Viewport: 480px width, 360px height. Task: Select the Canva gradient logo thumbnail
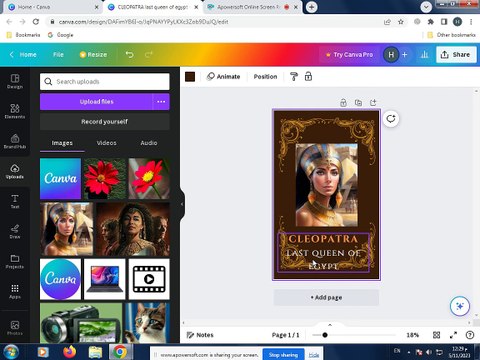(60, 179)
